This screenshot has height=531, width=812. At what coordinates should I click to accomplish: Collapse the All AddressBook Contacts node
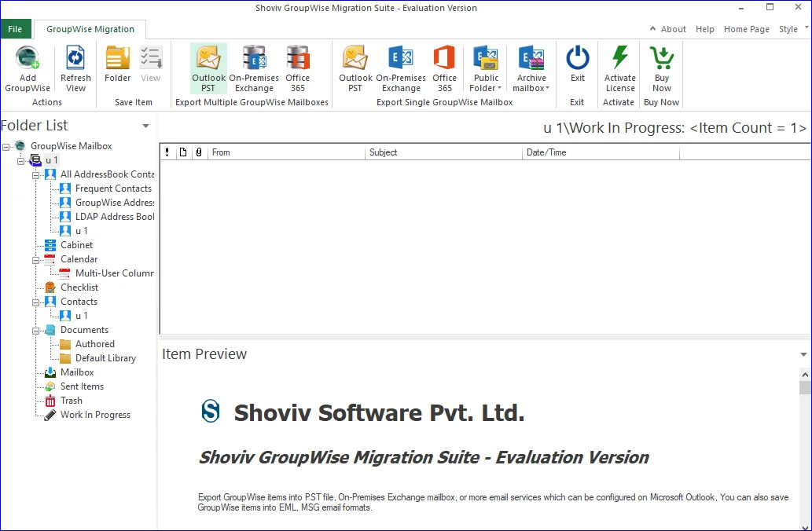pyautogui.click(x=35, y=175)
